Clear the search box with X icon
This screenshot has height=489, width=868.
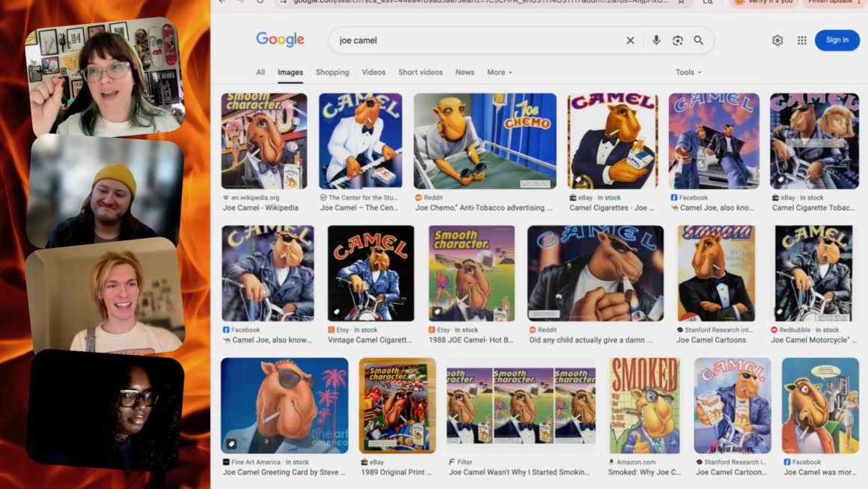click(630, 40)
